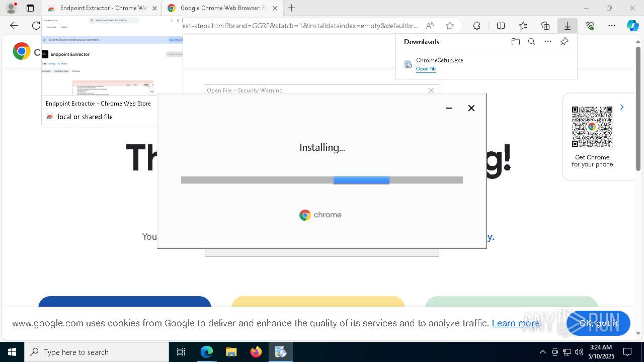Pin the Downloads panel
Screen dimensions: 644x362
(x=564, y=42)
